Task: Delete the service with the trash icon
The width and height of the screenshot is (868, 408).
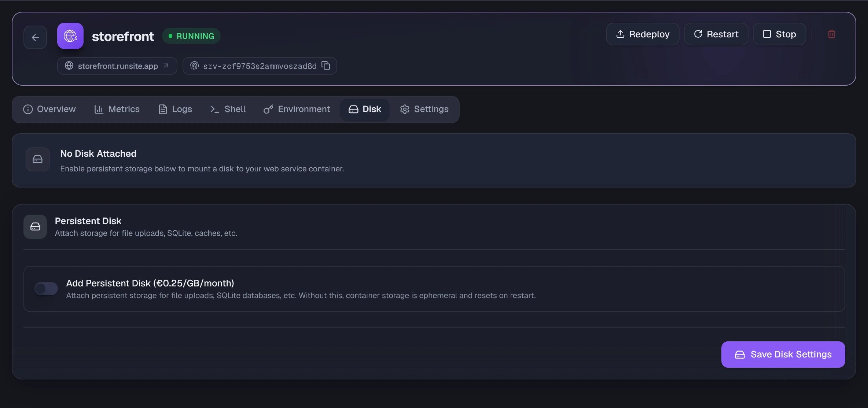Action: (831, 34)
